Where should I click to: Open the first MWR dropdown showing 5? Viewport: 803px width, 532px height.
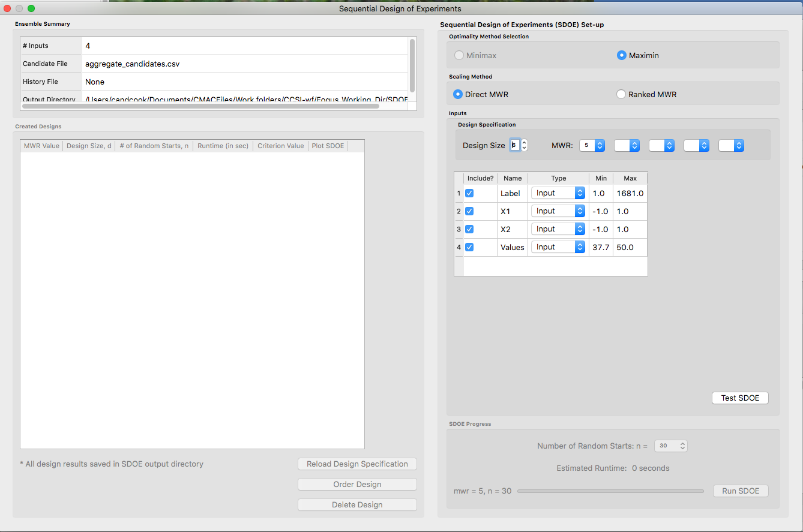pyautogui.click(x=592, y=145)
